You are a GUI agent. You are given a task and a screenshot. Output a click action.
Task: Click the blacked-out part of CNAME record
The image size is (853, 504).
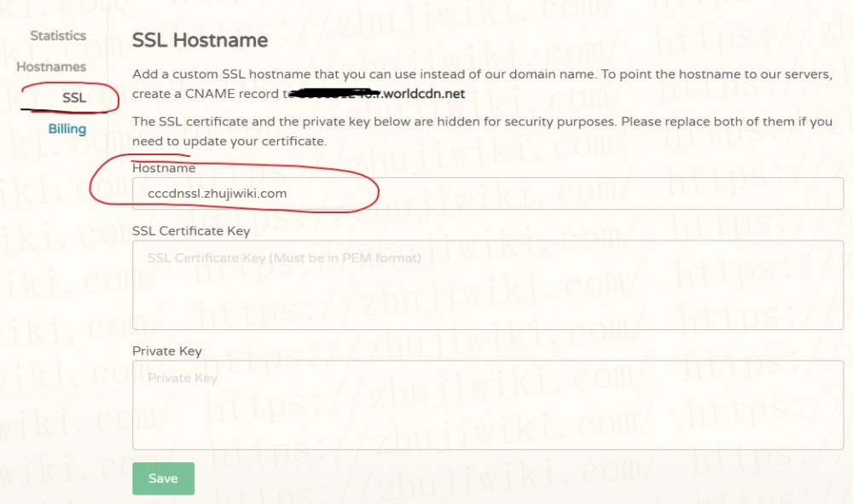point(333,94)
